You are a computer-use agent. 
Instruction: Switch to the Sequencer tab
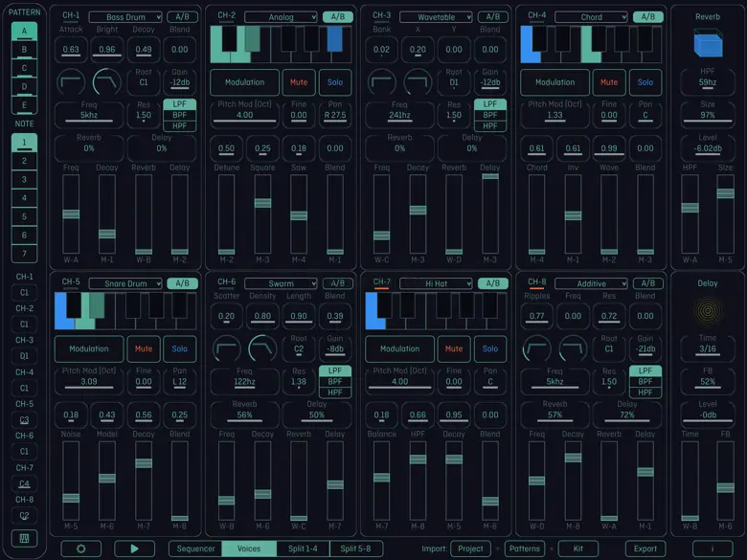(x=195, y=549)
